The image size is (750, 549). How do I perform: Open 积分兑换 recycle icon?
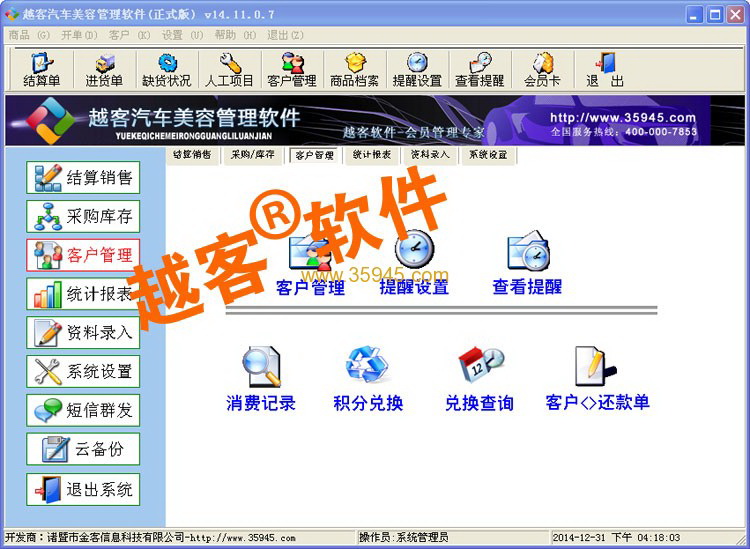368,379
